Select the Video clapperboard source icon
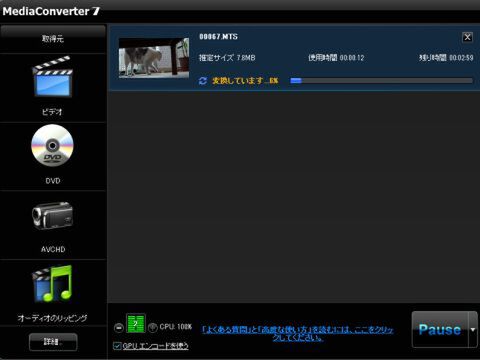480x360 pixels. coord(52,76)
